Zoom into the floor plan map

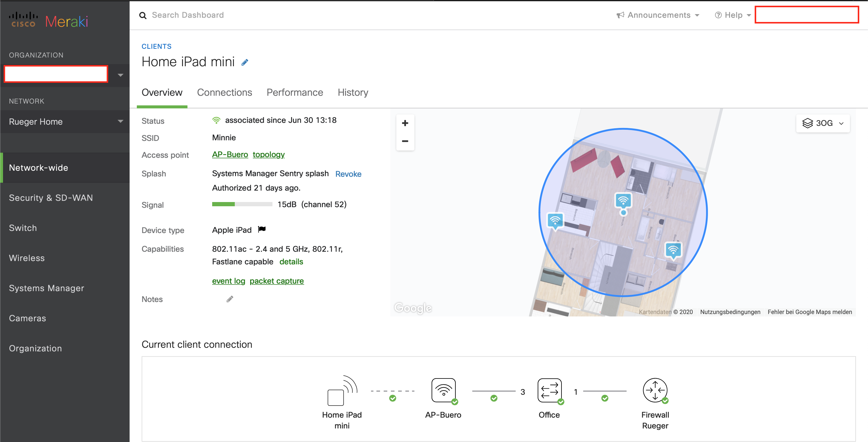[x=405, y=123]
